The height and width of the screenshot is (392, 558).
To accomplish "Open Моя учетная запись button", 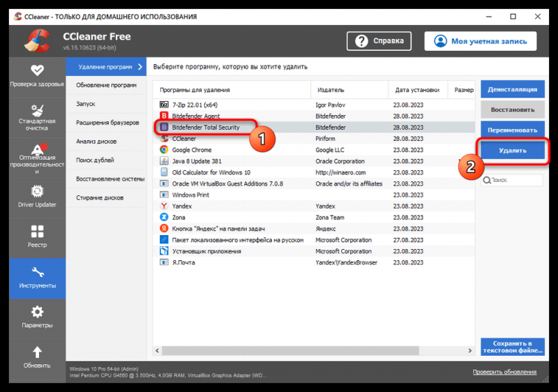I will point(481,41).
